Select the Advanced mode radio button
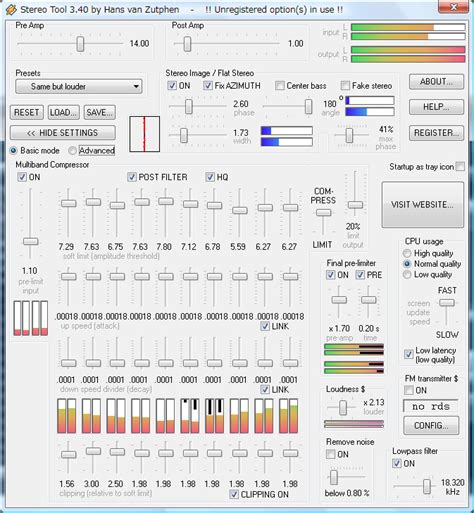The width and height of the screenshot is (474, 513). point(72,151)
